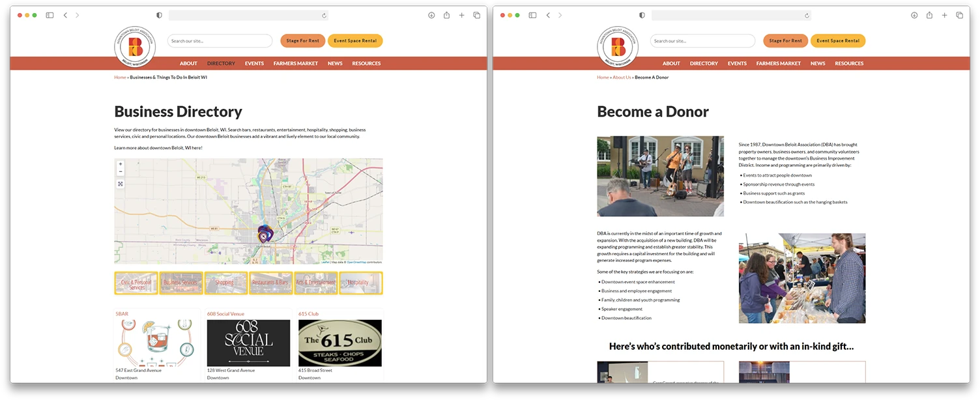
Task: Zoom in on the directory map
Action: pos(121,164)
